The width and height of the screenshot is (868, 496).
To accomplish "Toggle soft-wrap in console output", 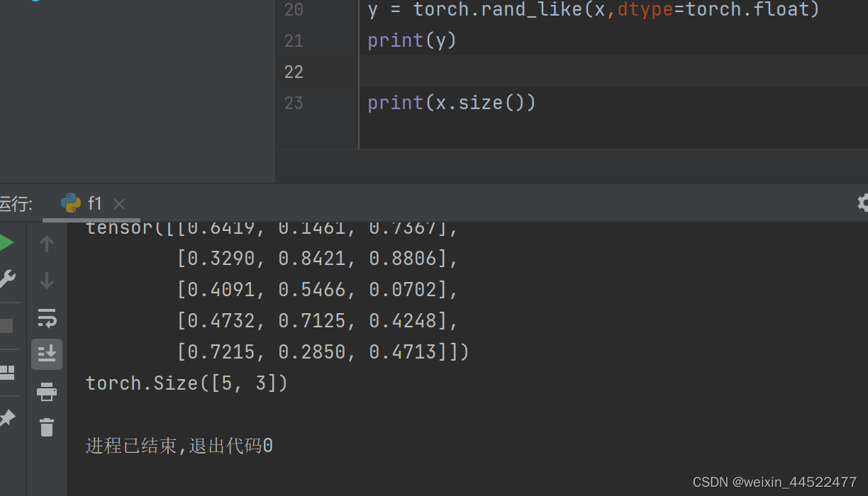I will coord(47,317).
